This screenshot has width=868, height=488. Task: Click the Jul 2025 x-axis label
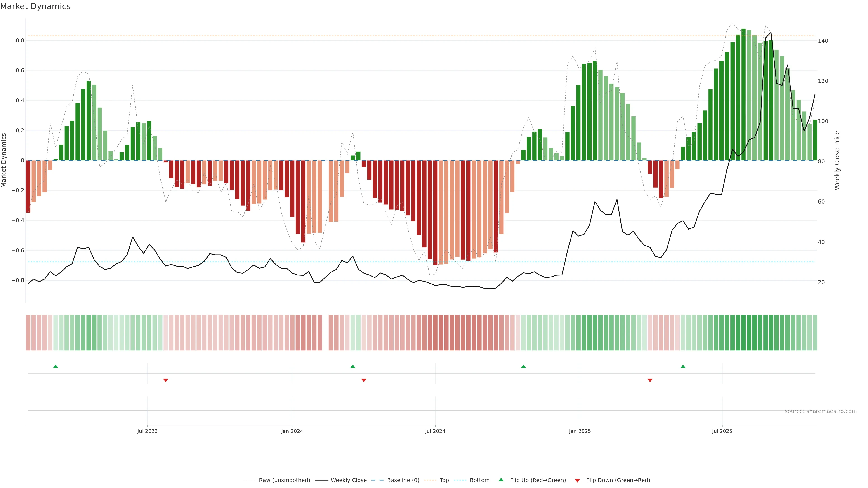(x=722, y=432)
